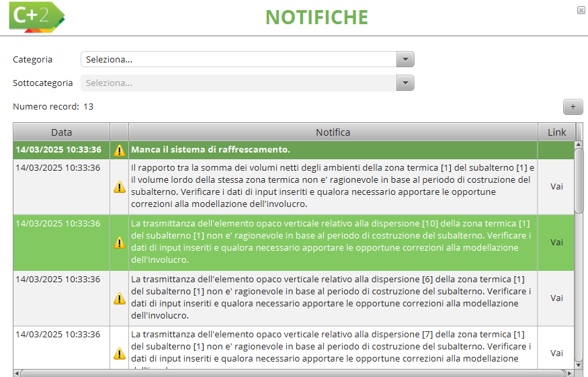This screenshot has width=588, height=377.
Task: Sort by the Data column header
Action: [x=62, y=132]
